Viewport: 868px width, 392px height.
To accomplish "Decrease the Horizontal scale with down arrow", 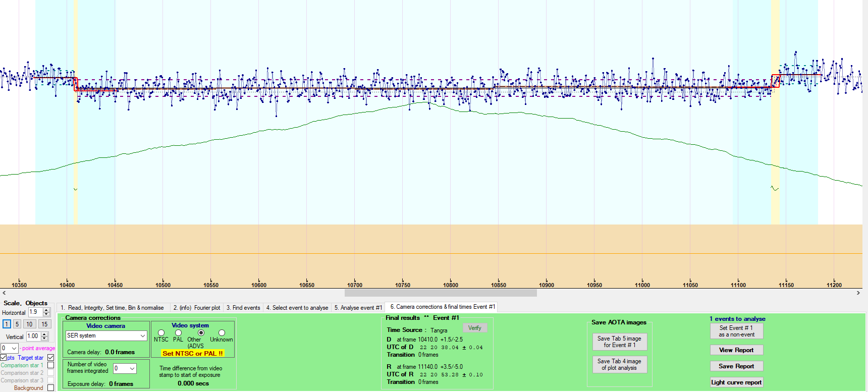I will click(x=46, y=314).
